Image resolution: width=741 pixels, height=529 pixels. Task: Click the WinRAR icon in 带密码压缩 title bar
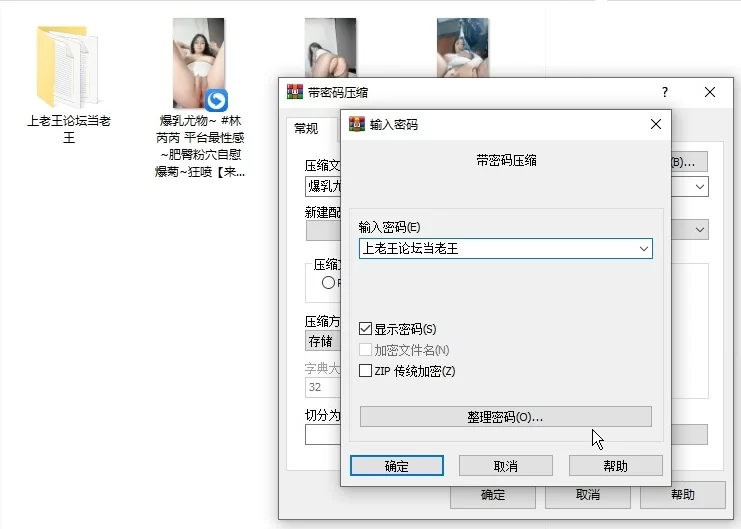click(295, 92)
